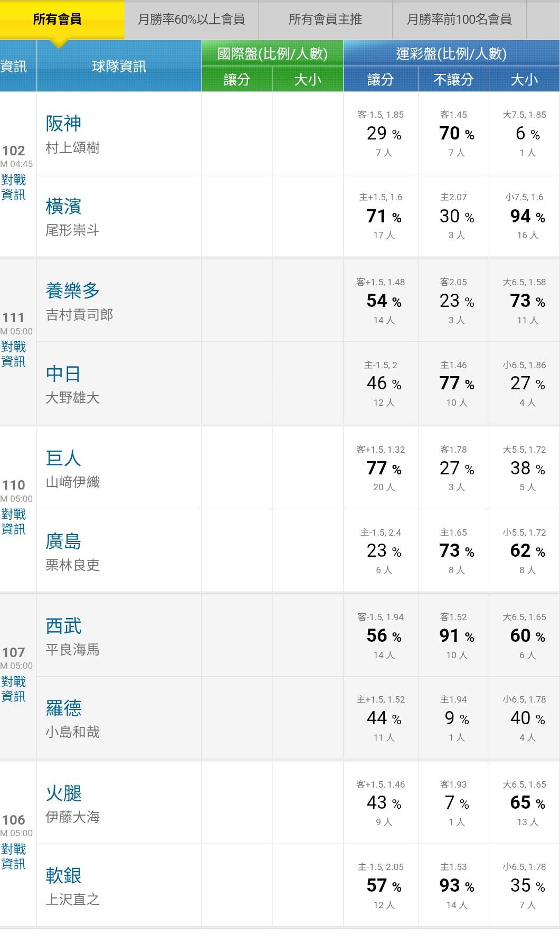This screenshot has width=560, height=935.
Task: Open the 中日 team link
Action: point(63,374)
